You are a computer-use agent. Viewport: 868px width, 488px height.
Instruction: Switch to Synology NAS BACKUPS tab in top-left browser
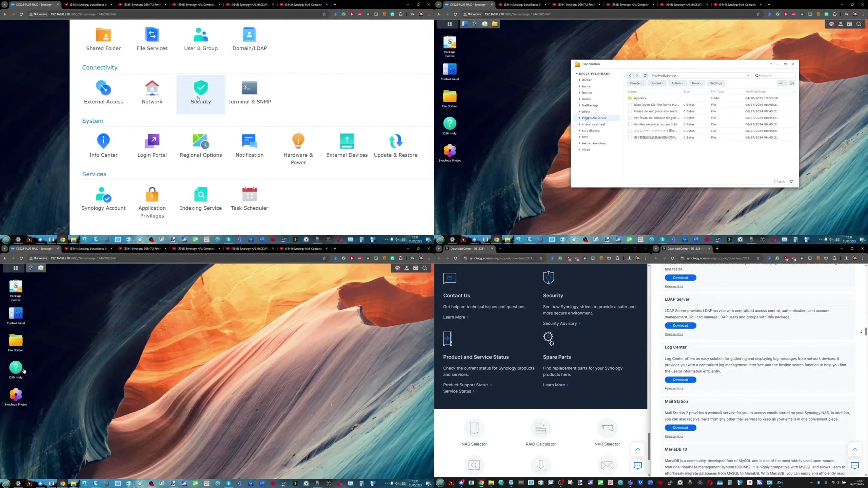(x=249, y=5)
